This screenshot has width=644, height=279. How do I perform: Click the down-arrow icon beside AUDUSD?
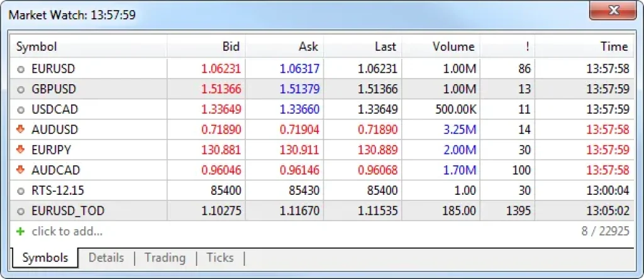point(21,129)
